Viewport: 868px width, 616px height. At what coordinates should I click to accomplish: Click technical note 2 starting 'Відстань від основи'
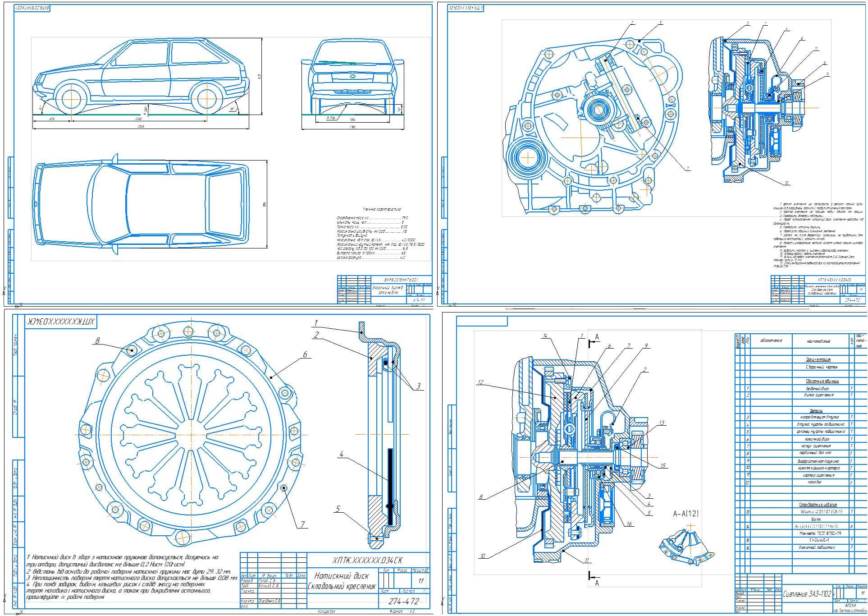(129, 571)
